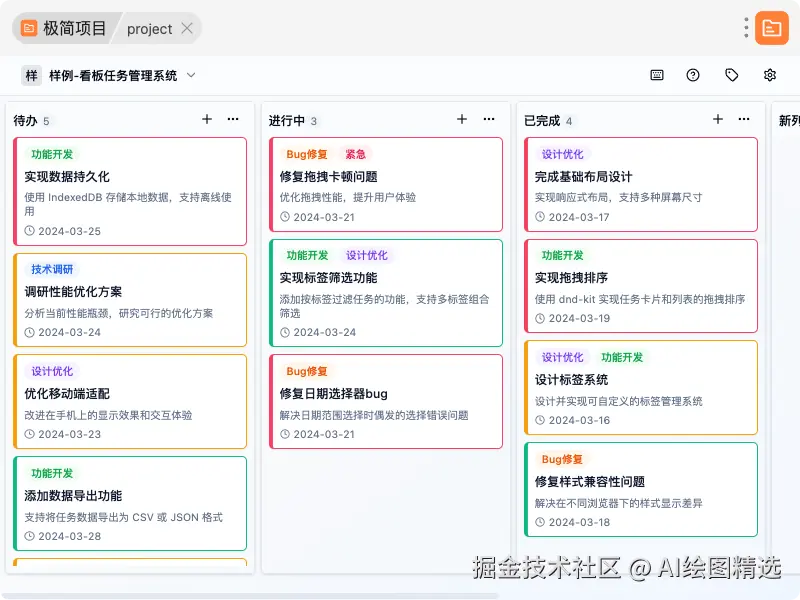800x600 pixels.
Task: Open the board settings gear
Action: pyautogui.click(x=768, y=75)
